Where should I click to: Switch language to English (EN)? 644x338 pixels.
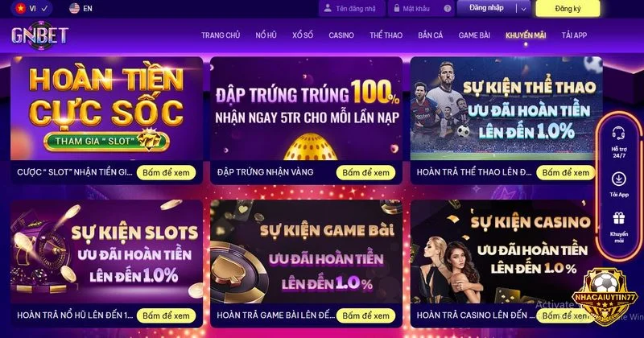(x=81, y=8)
